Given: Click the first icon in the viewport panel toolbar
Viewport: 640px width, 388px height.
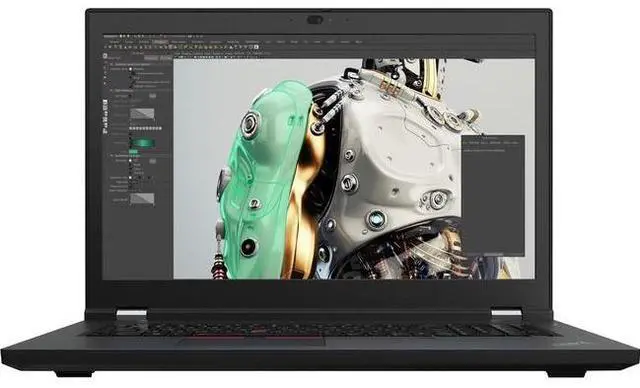Looking at the screenshot, I should click(178, 57).
